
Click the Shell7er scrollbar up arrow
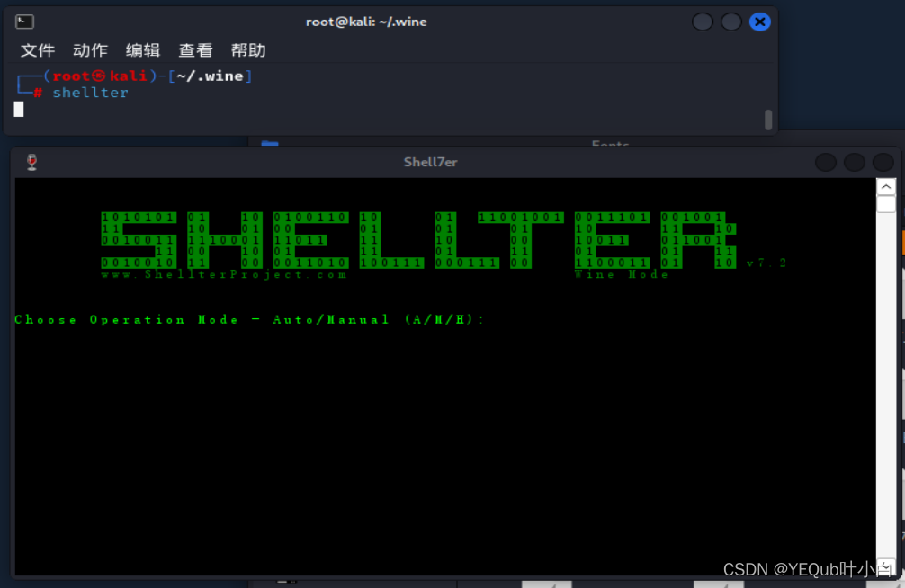coord(886,186)
